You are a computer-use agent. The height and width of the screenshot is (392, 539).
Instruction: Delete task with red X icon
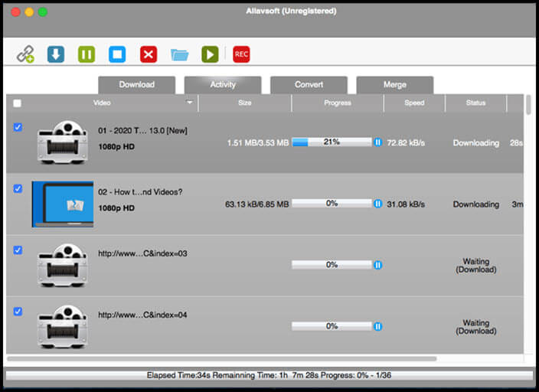[x=149, y=54]
